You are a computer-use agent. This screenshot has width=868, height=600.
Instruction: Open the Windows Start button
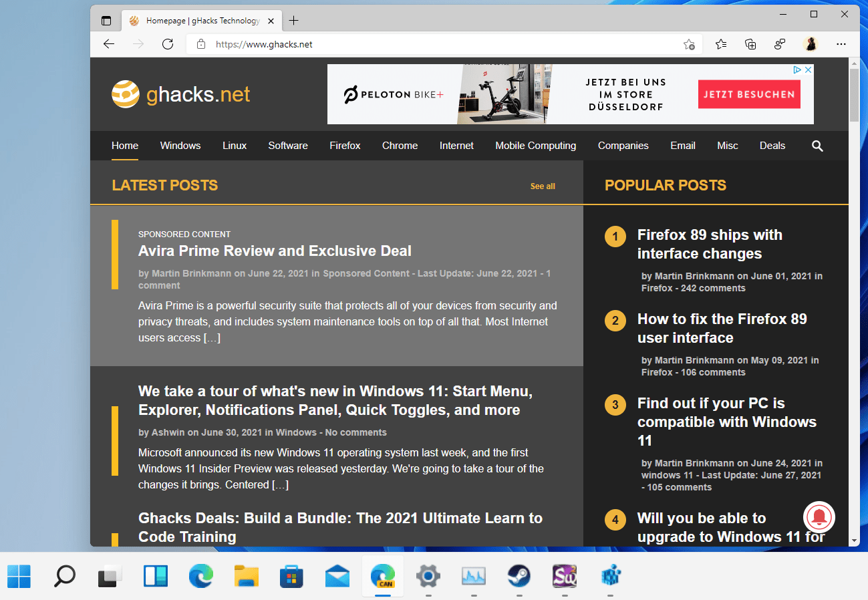[x=19, y=576]
